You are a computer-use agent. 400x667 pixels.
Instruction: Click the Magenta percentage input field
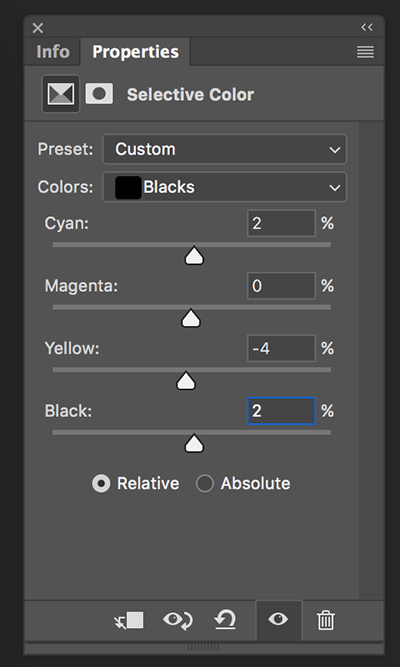pyautogui.click(x=281, y=286)
